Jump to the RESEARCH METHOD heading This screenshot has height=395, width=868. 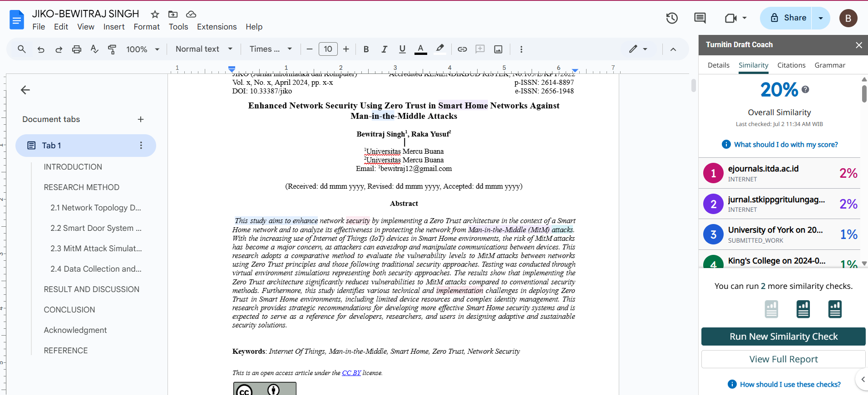(82, 187)
